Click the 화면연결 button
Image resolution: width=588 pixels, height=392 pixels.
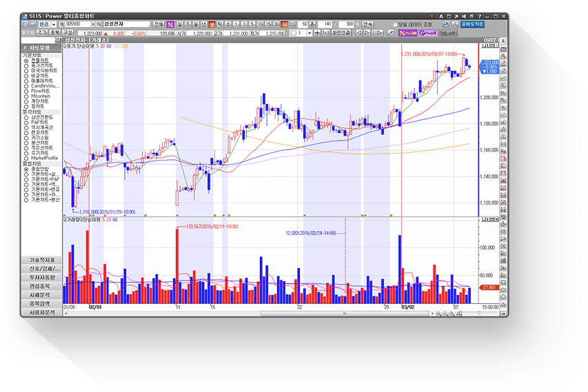(341, 33)
